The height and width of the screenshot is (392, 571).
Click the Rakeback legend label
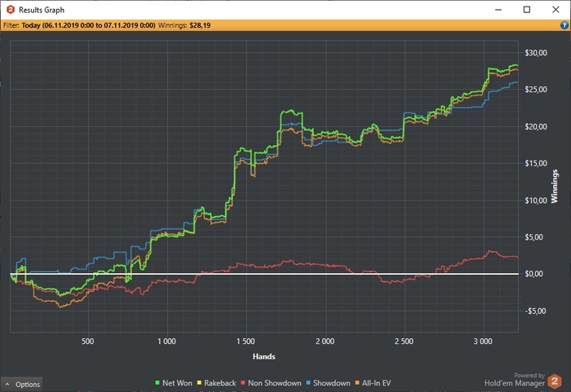(220, 383)
